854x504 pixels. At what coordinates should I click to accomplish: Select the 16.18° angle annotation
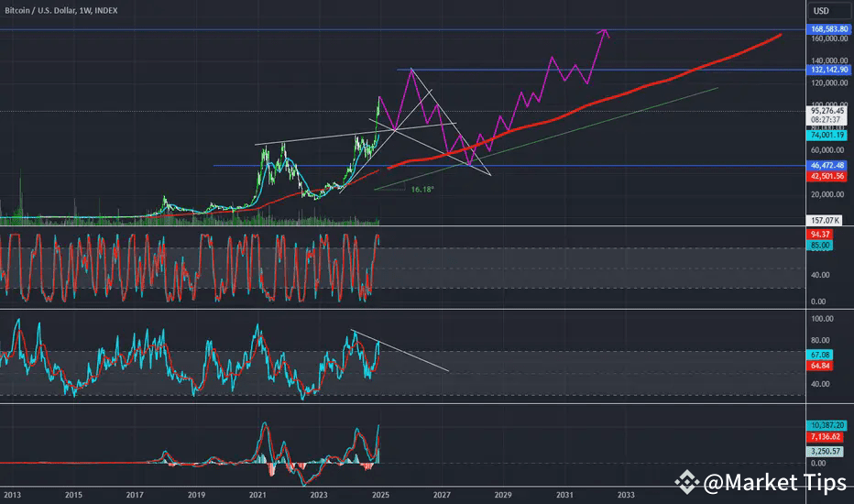422,190
